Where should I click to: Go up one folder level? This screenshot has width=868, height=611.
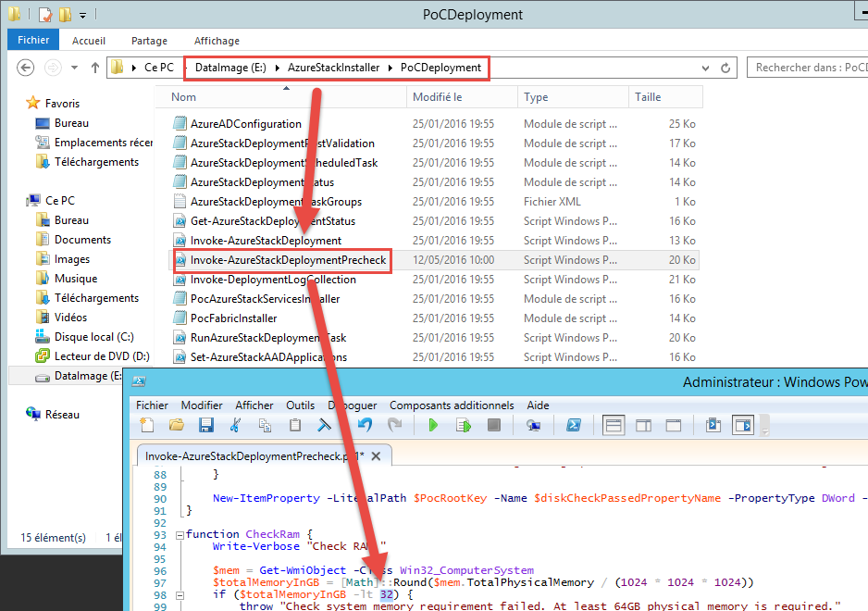[x=95, y=68]
